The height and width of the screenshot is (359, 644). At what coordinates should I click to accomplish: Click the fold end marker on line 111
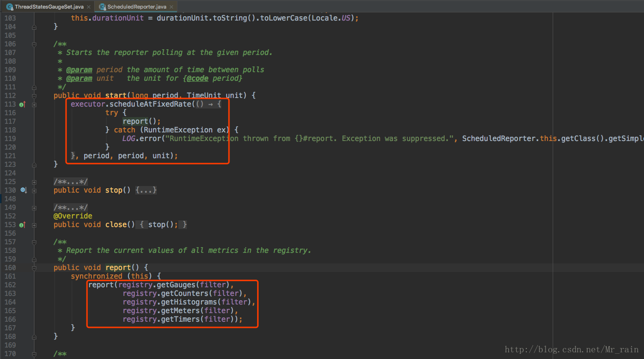[x=34, y=87]
